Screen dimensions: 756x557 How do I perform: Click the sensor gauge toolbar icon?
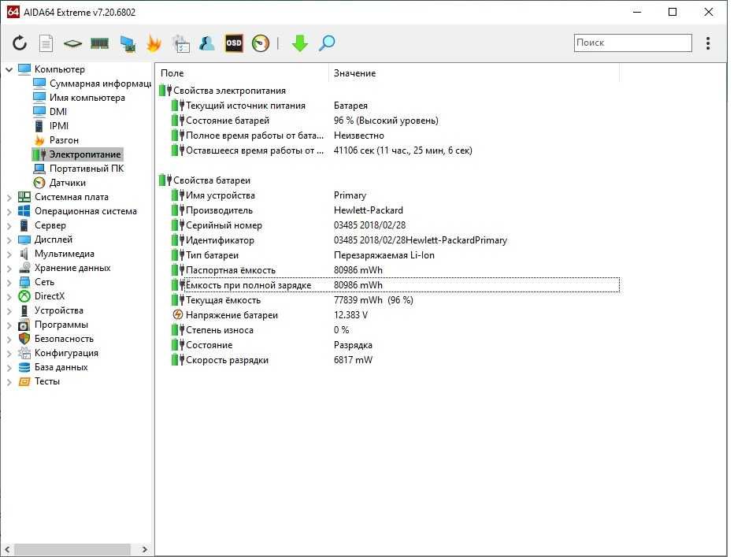[x=261, y=43]
